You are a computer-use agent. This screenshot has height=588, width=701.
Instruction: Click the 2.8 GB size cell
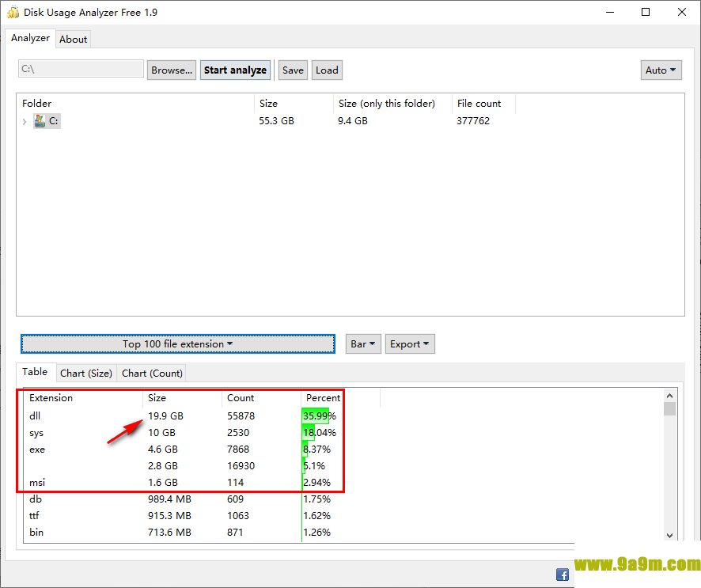[163, 466]
